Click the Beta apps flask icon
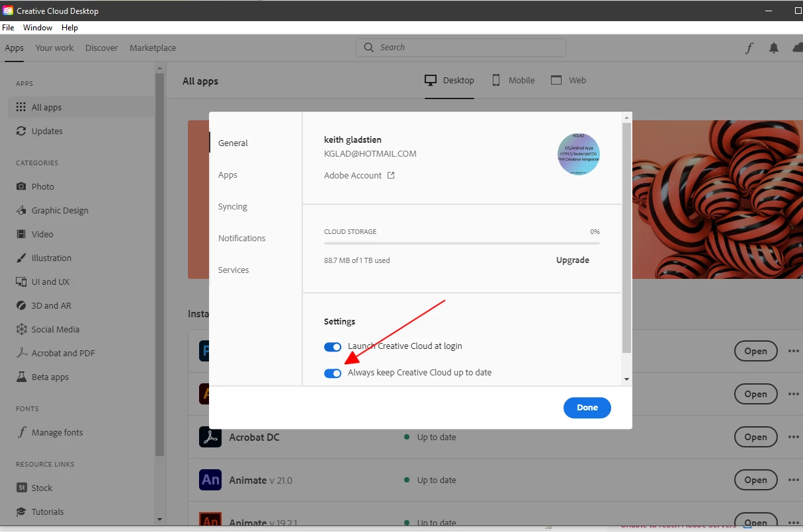Screen dimensions: 803x532 (x=21, y=377)
